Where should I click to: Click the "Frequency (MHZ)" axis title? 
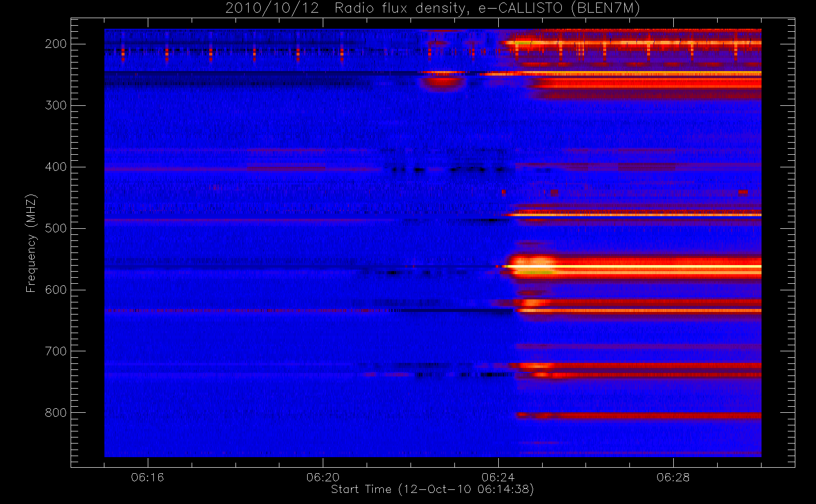click(x=31, y=243)
